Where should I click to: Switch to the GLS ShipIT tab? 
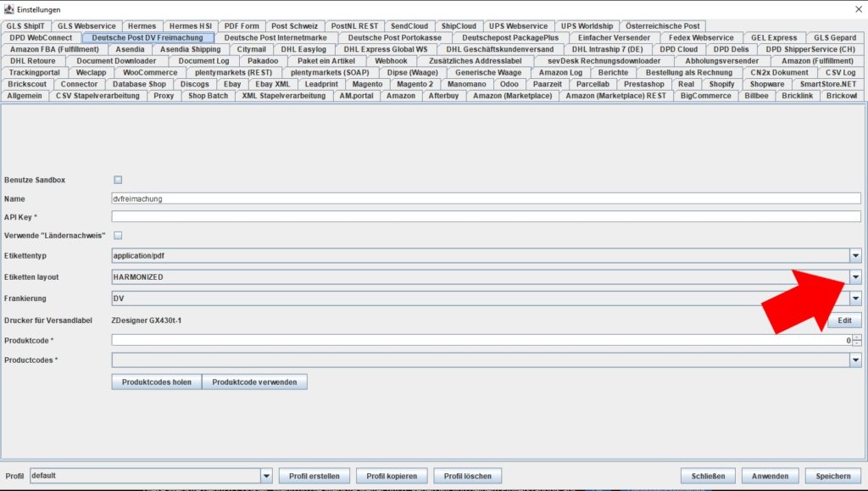(25, 26)
